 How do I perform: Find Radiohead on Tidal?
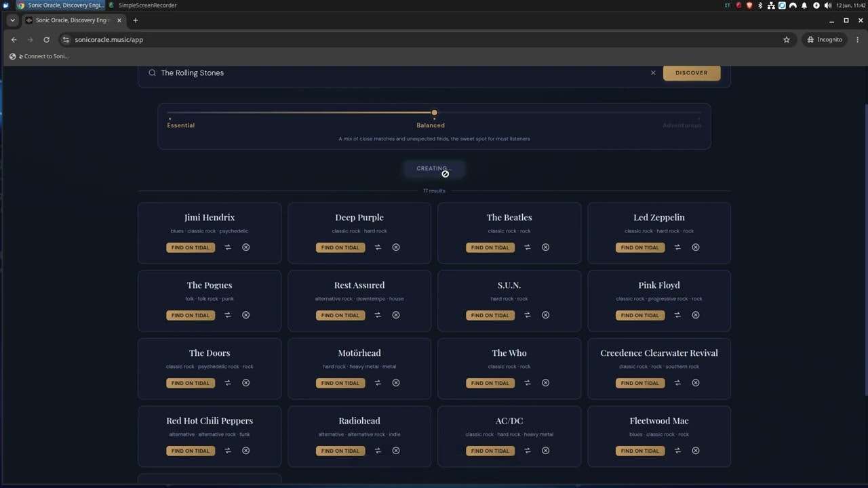[340, 451]
